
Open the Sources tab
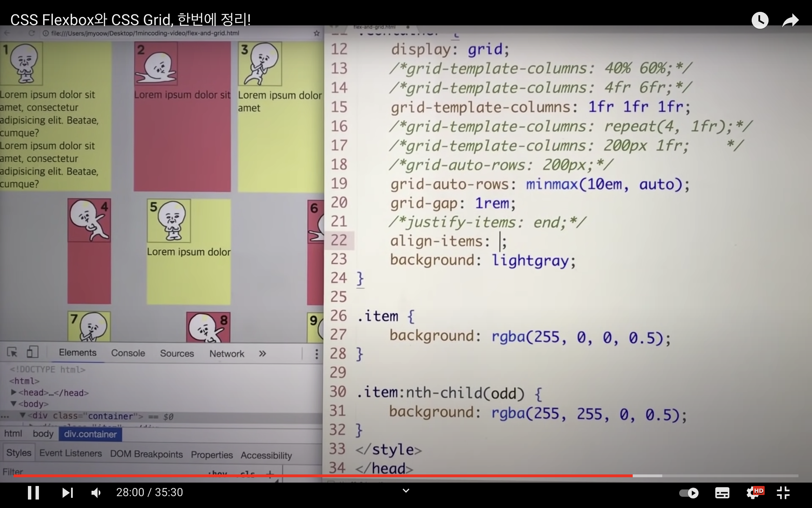click(177, 353)
